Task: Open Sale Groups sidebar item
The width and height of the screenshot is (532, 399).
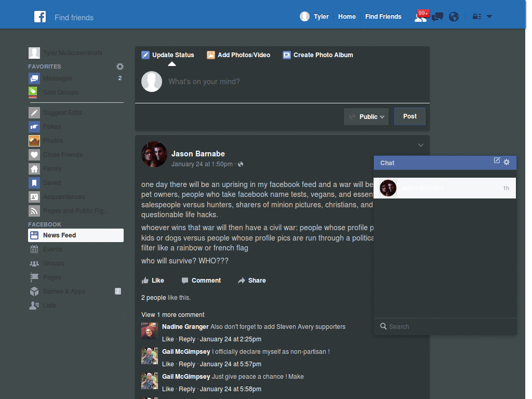Action: click(76, 92)
